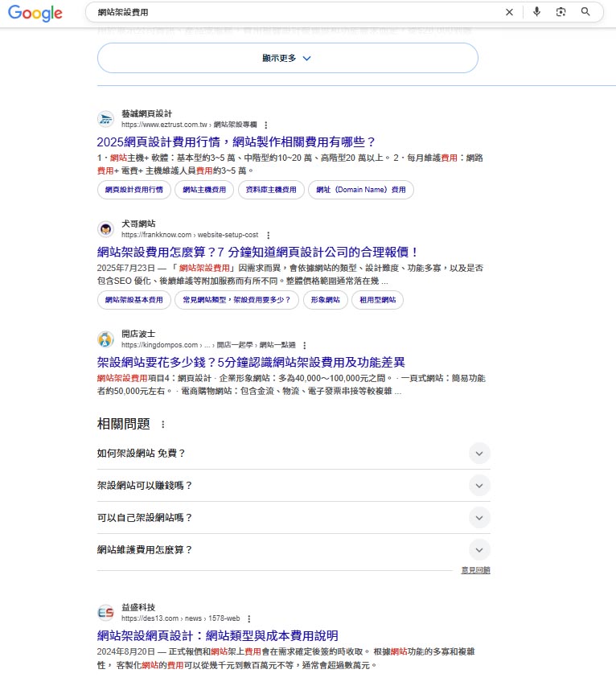Image resolution: width=616 pixels, height=690 pixels.
Task: Open the 網站架設網頁設計：網站類型與成本費用說明 result
Action: point(217,636)
